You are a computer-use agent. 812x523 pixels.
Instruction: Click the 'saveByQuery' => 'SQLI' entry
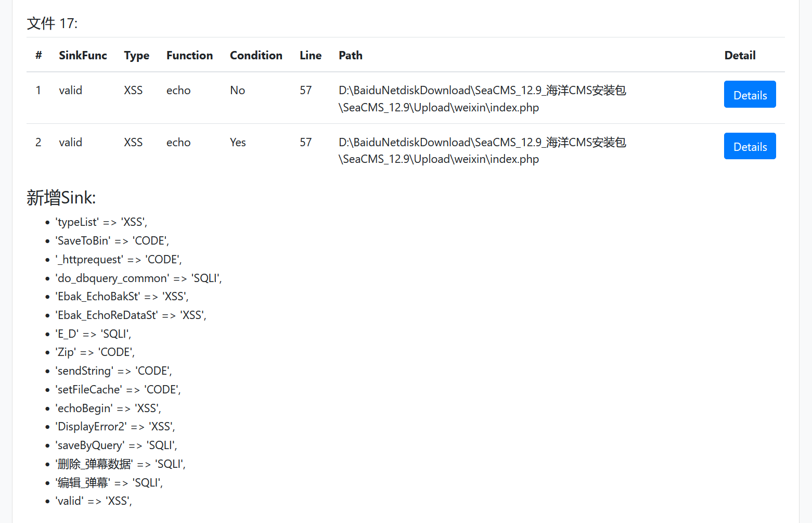coord(116,445)
